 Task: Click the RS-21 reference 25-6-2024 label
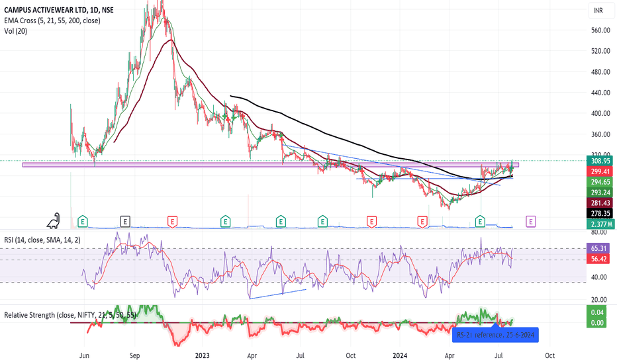[x=495, y=335]
